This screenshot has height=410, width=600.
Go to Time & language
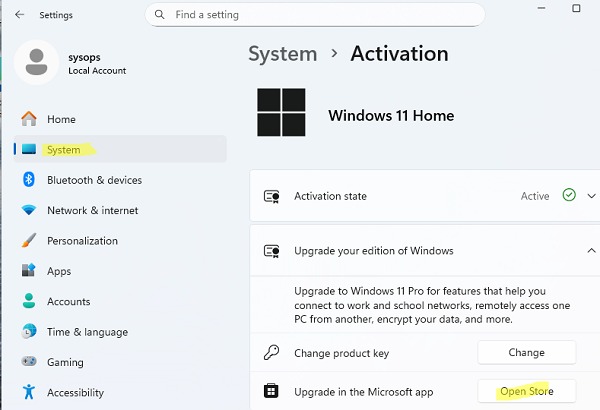click(120, 332)
